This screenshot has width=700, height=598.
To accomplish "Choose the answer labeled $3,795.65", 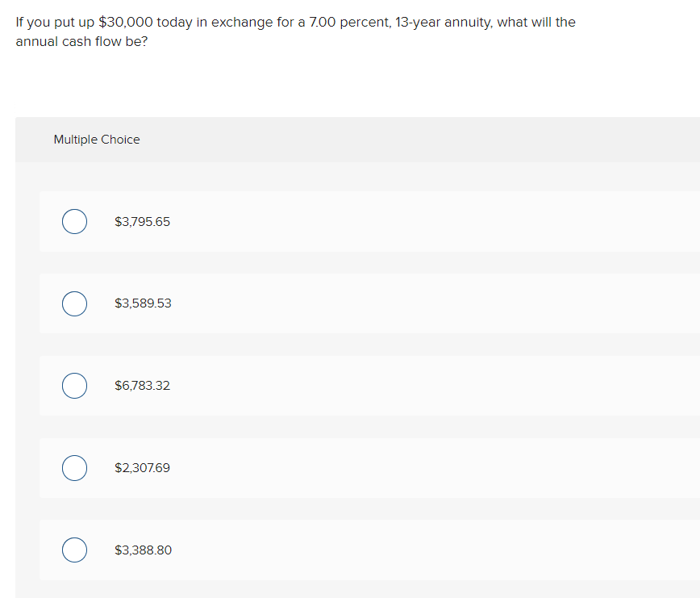I will coord(142,221).
